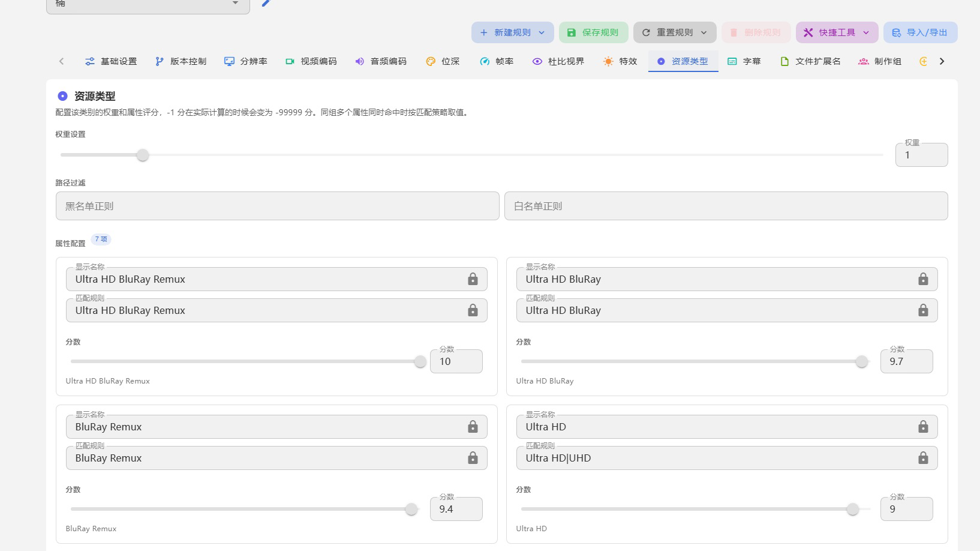Open the 分辨率 tab
Image resolution: width=980 pixels, height=551 pixels.
[x=246, y=61]
